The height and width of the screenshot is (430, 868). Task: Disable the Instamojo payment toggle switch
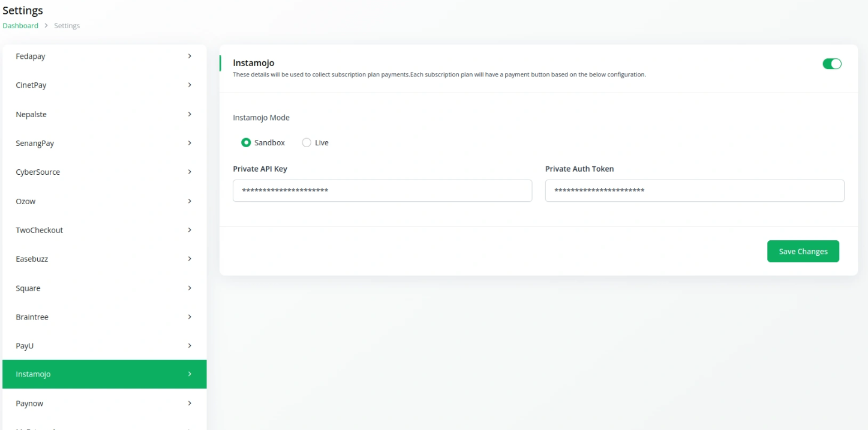832,64
